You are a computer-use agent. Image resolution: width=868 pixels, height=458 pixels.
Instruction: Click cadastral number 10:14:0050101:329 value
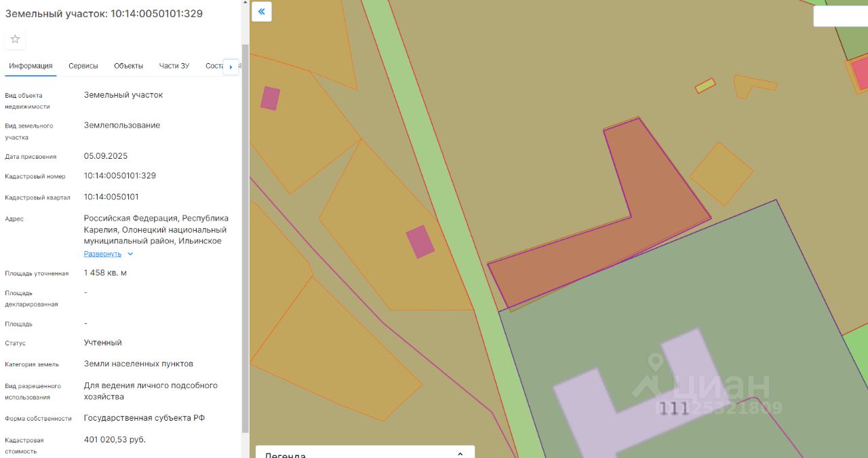[120, 176]
